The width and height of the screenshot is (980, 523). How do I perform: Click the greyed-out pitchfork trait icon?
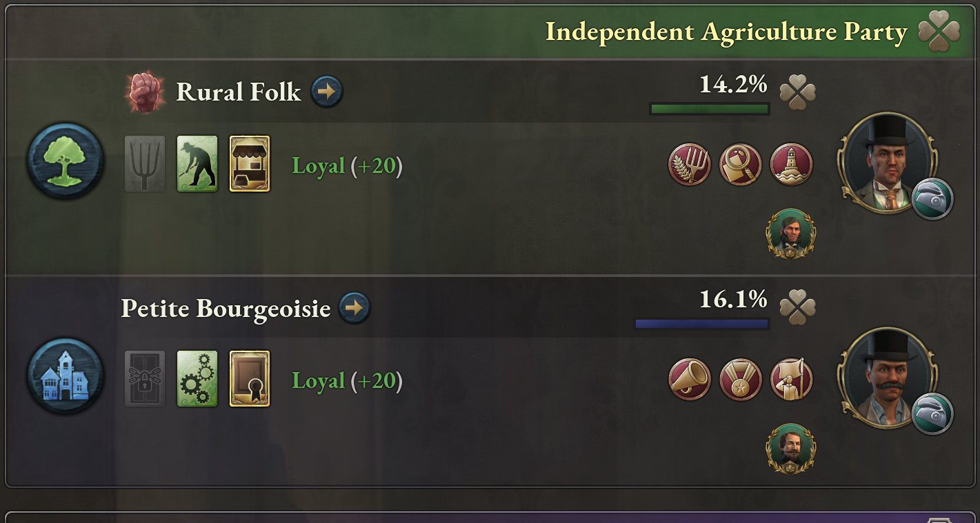tap(145, 163)
